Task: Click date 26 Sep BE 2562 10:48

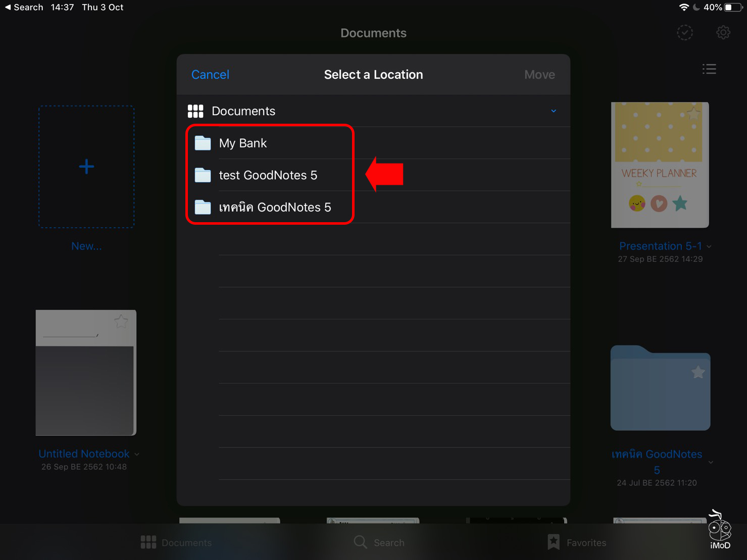Action: point(84,467)
